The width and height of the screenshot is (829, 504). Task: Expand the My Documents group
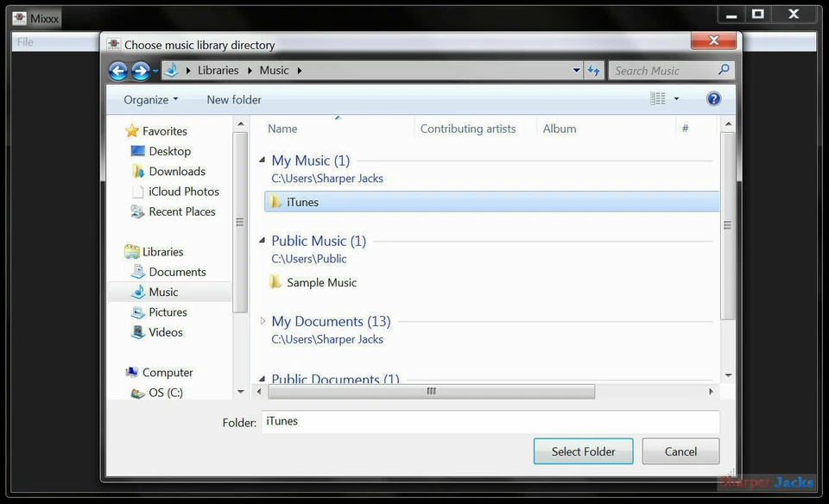click(262, 320)
